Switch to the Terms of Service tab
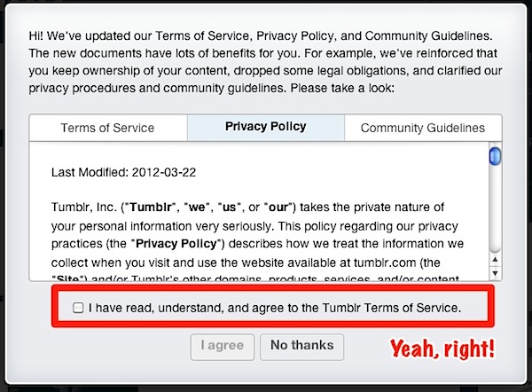The width and height of the screenshot is (532, 392). coord(108,128)
